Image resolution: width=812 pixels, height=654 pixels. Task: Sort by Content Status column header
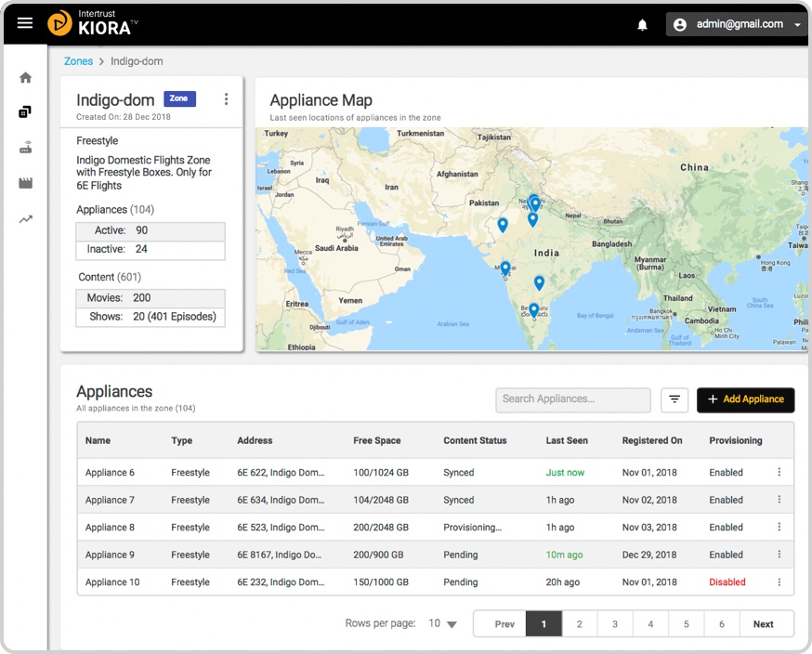pos(475,440)
